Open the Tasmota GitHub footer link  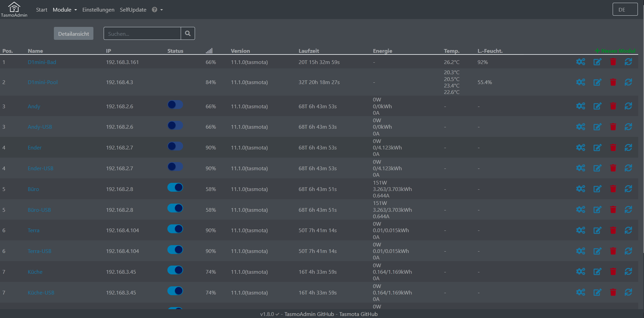(358, 314)
